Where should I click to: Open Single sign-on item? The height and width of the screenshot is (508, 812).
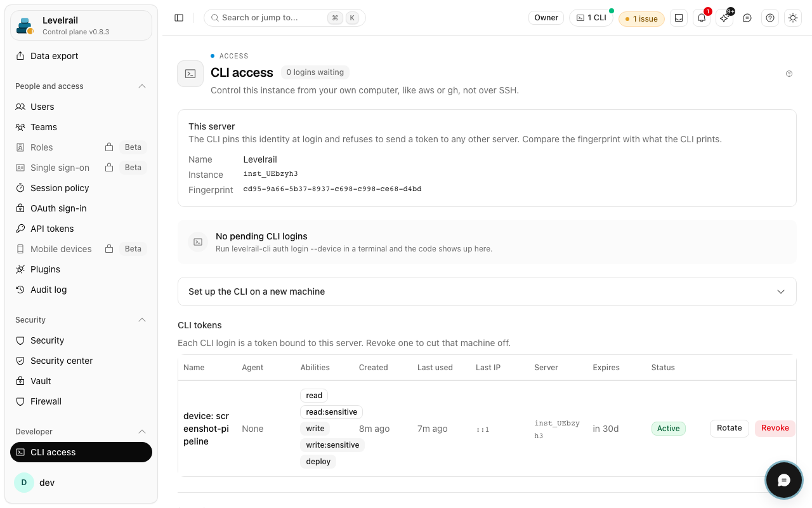point(81,168)
